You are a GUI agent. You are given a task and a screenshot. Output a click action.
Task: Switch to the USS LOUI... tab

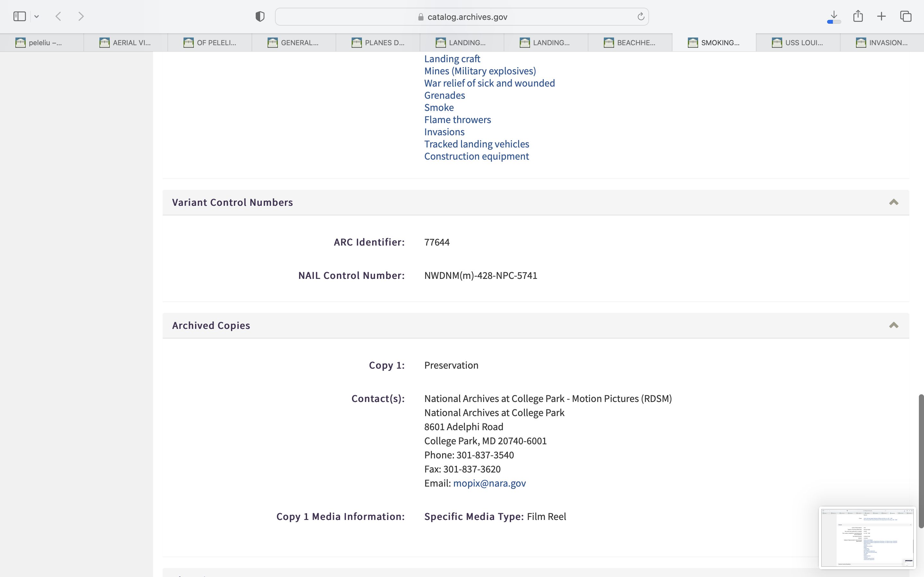pyautogui.click(x=798, y=43)
